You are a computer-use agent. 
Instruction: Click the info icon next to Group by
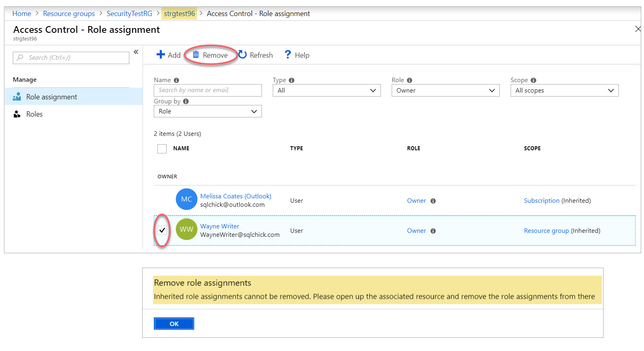click(186, 101)
